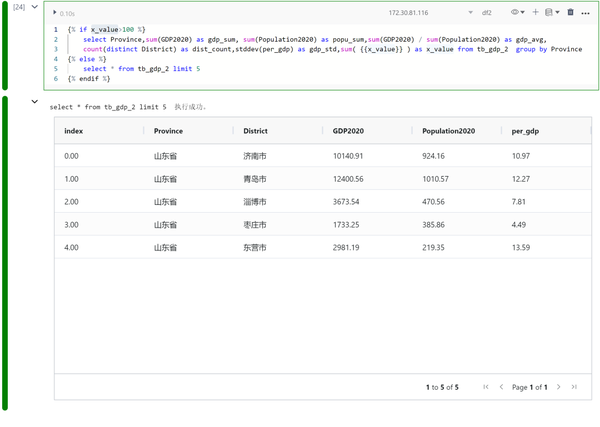Run the SQL cell with play icon
This screenshot has width=600, height=427.
coord(55,13)
